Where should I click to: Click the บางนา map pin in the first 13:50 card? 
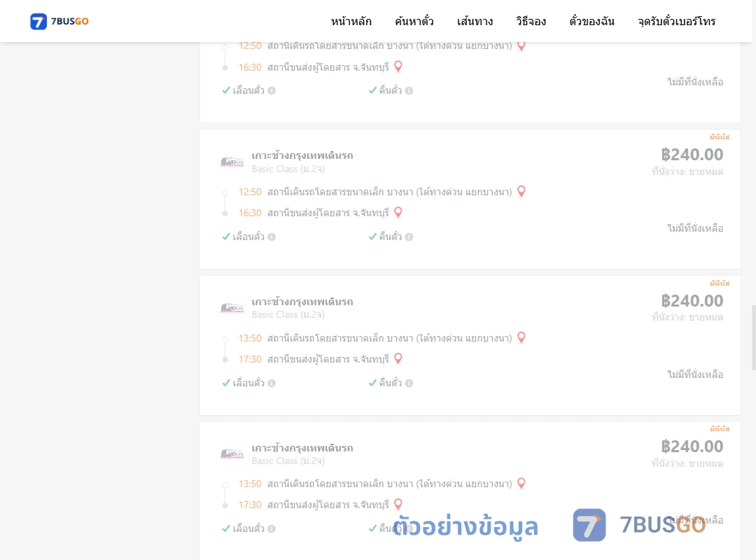(521, 337)
